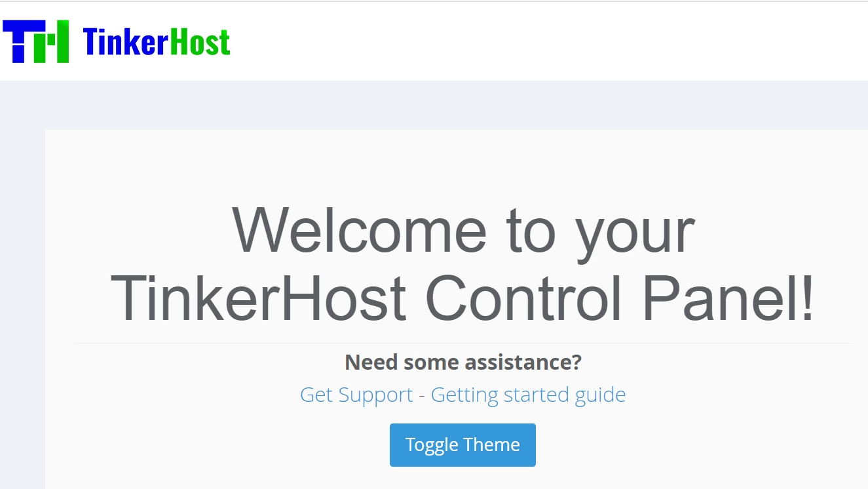Click the divider line below heading

pyautogui.click(x=463, y=343)
